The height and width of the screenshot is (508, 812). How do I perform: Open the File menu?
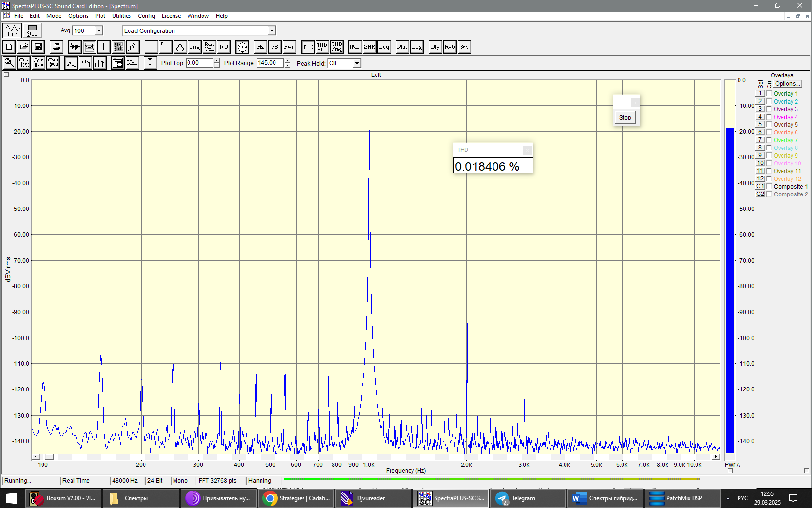pos(19,16)
